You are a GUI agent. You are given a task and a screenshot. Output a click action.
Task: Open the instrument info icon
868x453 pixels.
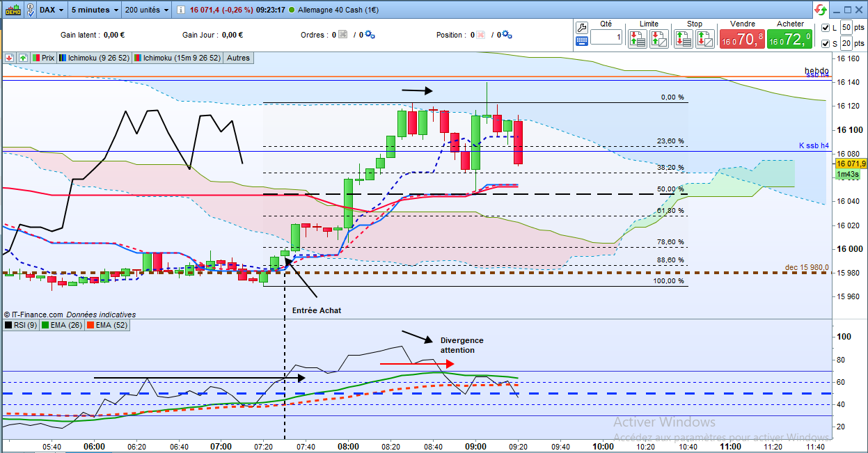(x=181, y=10)
